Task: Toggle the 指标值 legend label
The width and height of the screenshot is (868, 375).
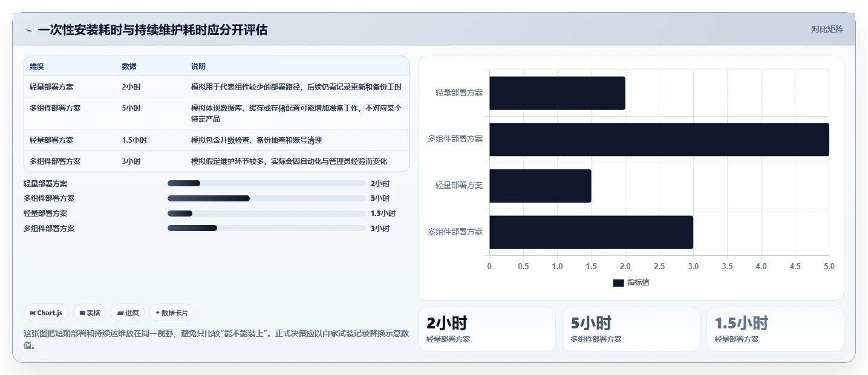Action: pos(638,282)
